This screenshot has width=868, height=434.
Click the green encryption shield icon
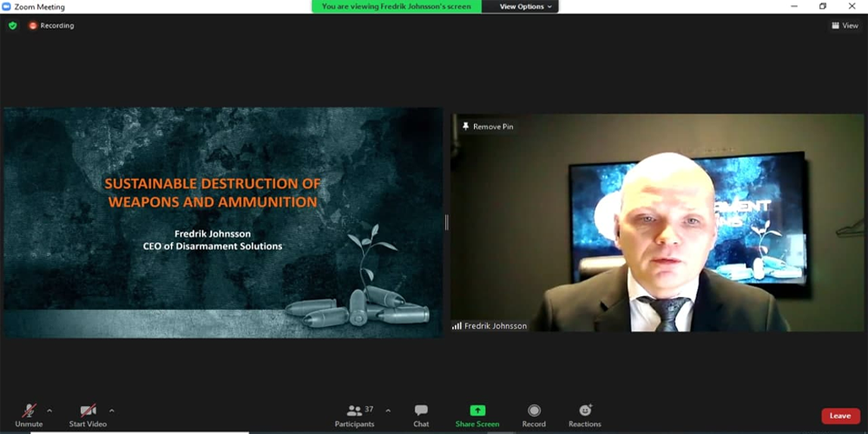12,26
